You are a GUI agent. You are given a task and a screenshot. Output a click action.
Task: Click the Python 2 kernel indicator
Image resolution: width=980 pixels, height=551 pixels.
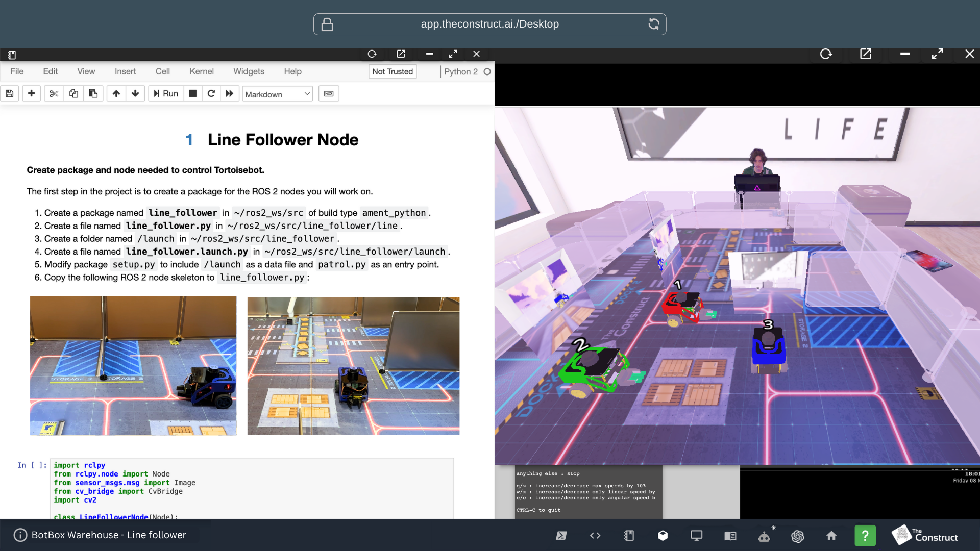[467, 71]
